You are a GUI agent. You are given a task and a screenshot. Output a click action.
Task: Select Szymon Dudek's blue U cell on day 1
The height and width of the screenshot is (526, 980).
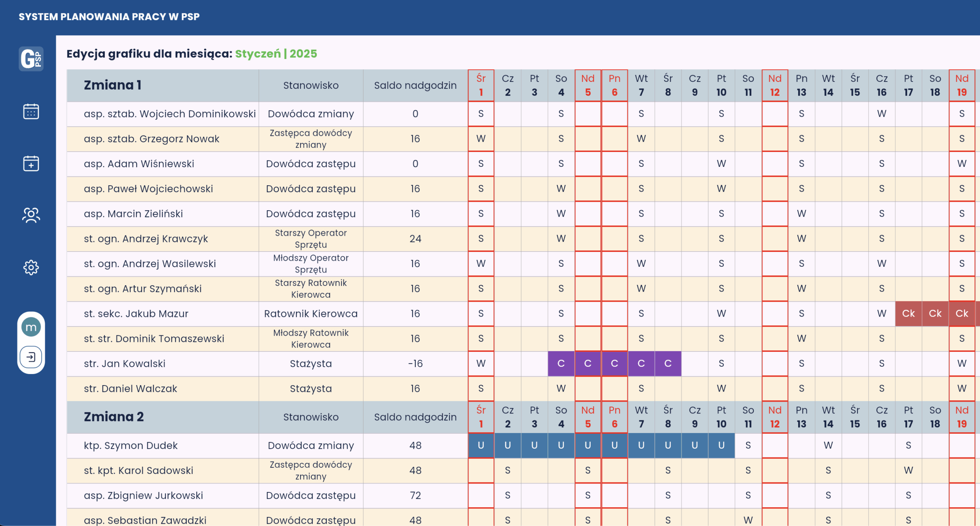[481, 445]
